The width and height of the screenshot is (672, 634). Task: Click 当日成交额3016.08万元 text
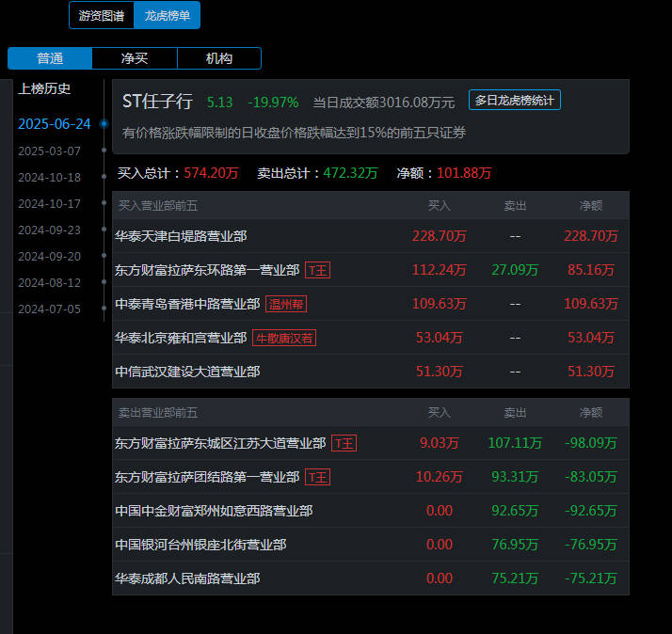tap(384, 103)
